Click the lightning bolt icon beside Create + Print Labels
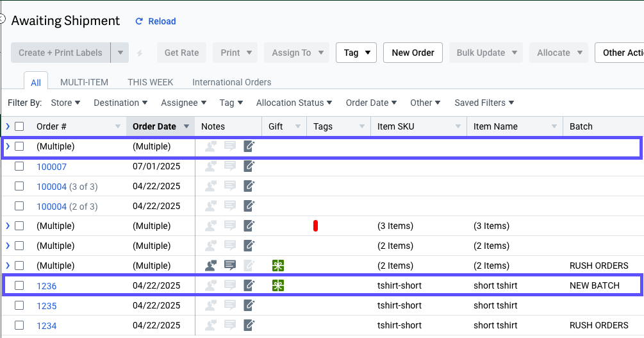The height and width of the screenshot is (338, 644). 140,53
